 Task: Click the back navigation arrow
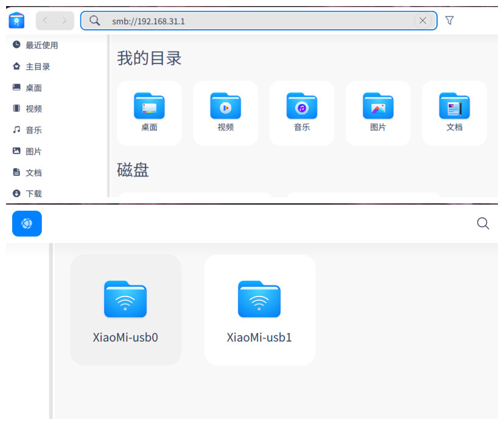(44, 20)
